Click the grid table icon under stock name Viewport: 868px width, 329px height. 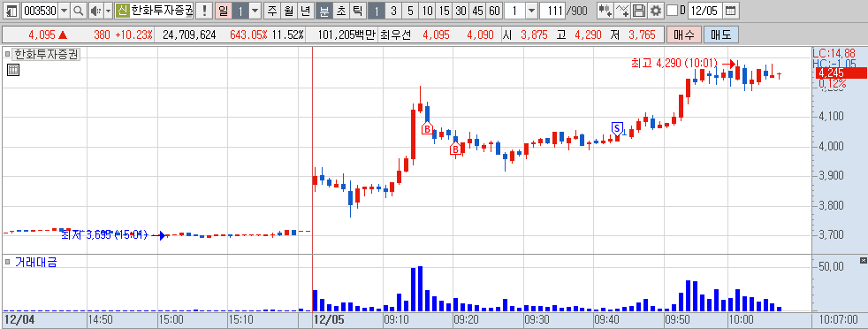13,69
